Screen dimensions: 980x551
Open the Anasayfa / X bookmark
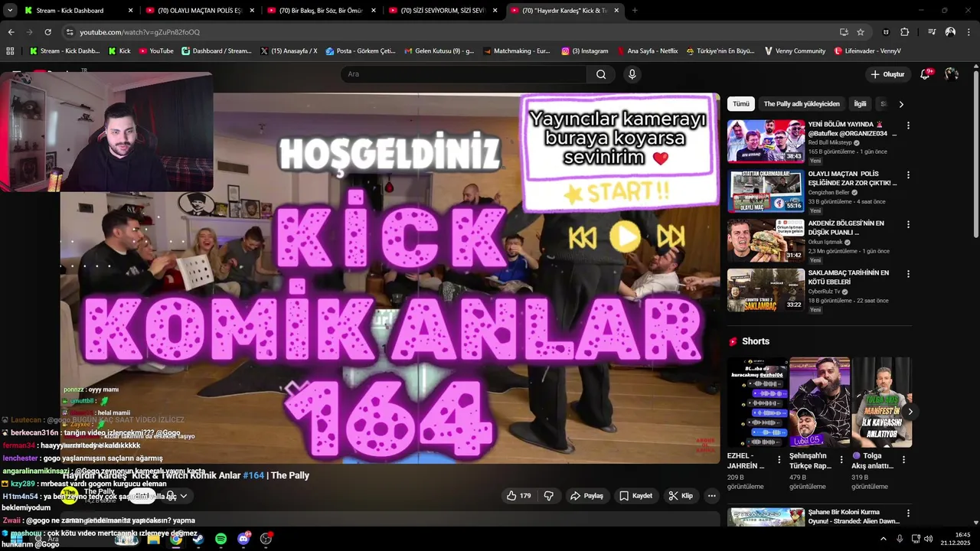tap(289, 51)
